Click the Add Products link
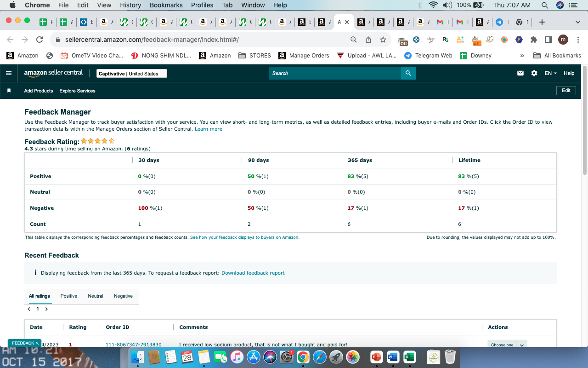This screenshot has height=368, width=588. (x=39, y=91)
